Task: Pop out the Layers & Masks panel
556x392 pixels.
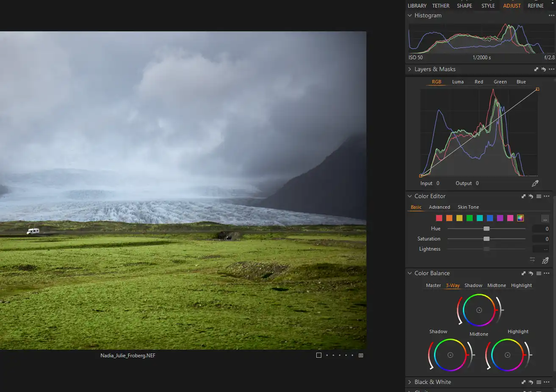Action: click(536, 69)
